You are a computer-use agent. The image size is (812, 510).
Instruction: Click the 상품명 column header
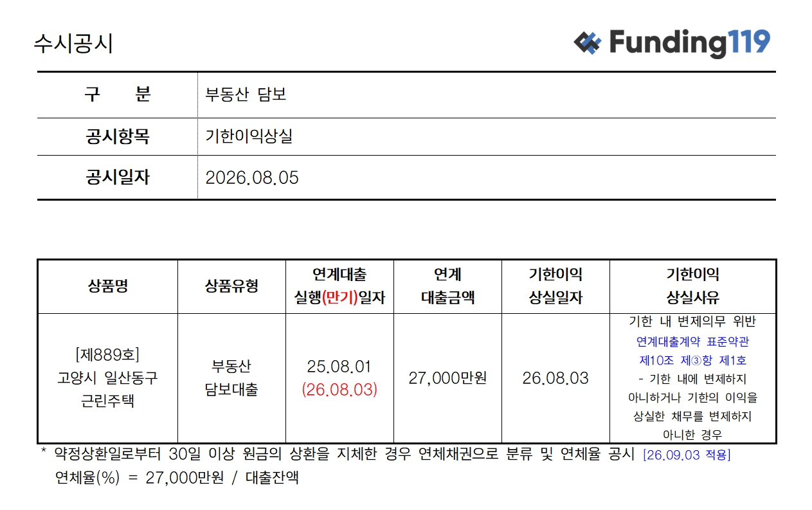pyautogui.click(x=107, y=286)
